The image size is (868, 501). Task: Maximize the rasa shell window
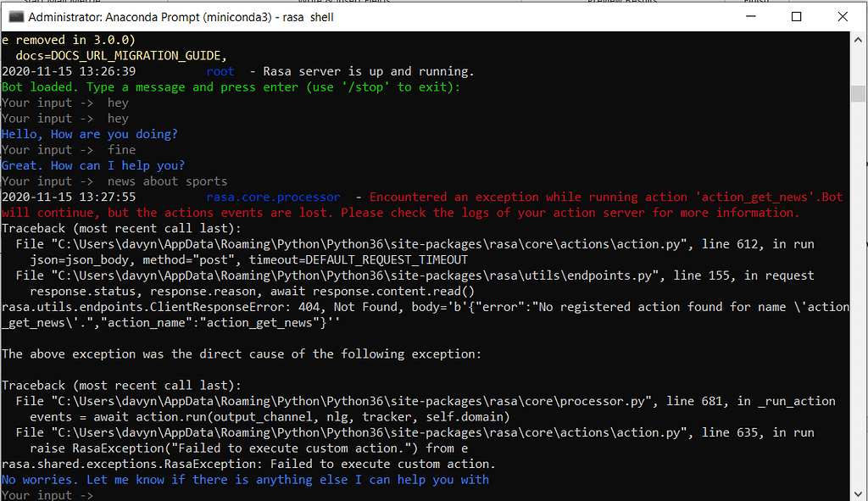pyautogui.click(x=796, y=16)
